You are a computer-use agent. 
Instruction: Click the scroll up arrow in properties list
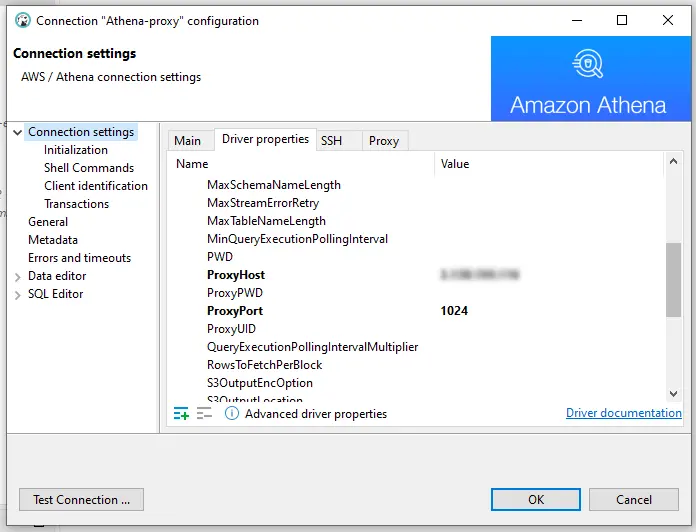(x=673, y=162)
